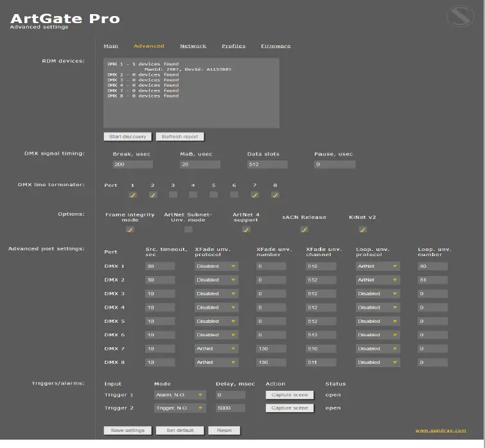Open Trigger 1 mode dropdown

[180, 395]
